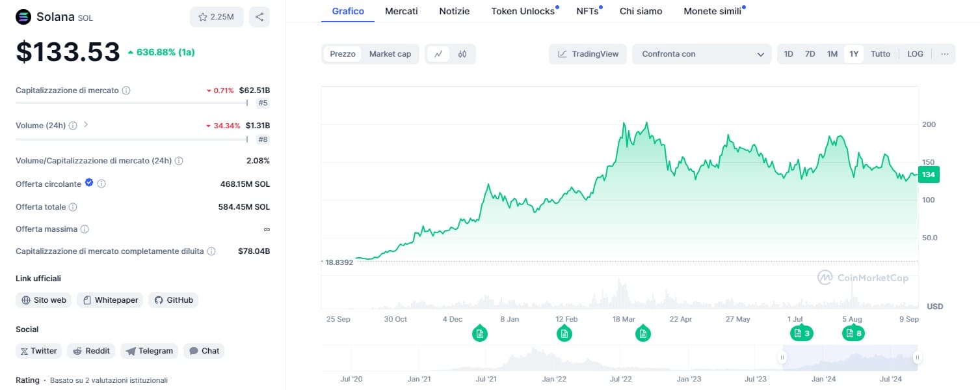
Task: Open the Solana Whitepaper link
Action: [x=110, y=300]
